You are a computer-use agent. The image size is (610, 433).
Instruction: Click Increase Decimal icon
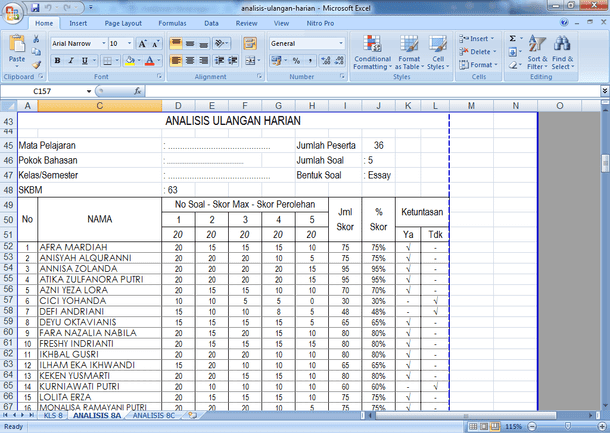point(325,61)
